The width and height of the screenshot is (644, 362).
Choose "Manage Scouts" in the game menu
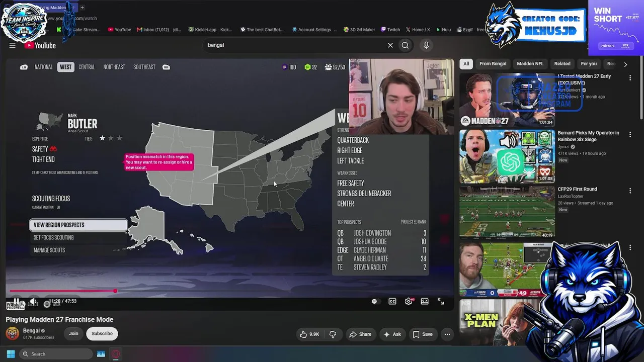78,250
